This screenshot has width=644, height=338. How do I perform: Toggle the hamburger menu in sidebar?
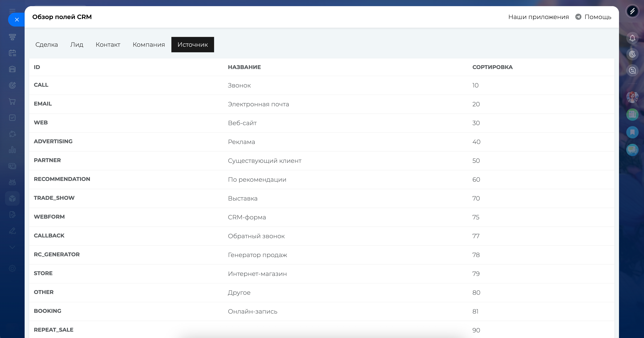(x=12, y=11)
